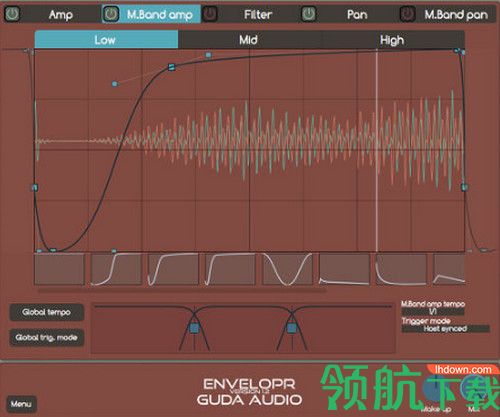Select the slow S-curve rise preset thumbnail
This screenshot has width=500, height=417.
pyautogui.click(x=116, y=269)
